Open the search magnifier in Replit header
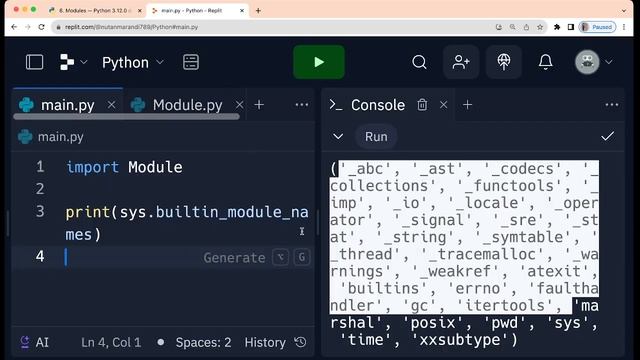The width and height of the screenshot is (640, 360). pos(419,62)
